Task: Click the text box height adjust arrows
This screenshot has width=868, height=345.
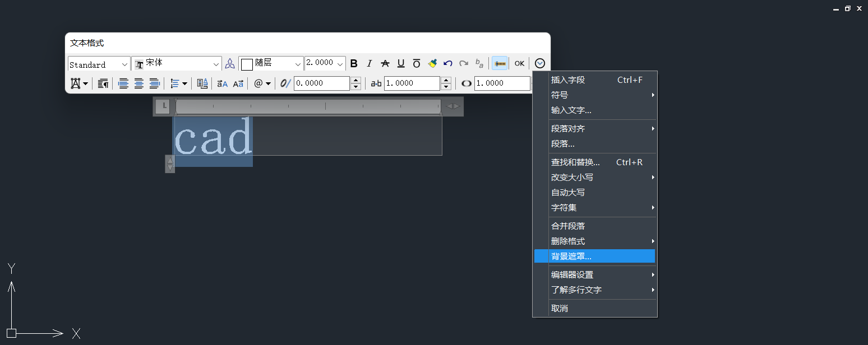Action: click(x=170, y=164)
